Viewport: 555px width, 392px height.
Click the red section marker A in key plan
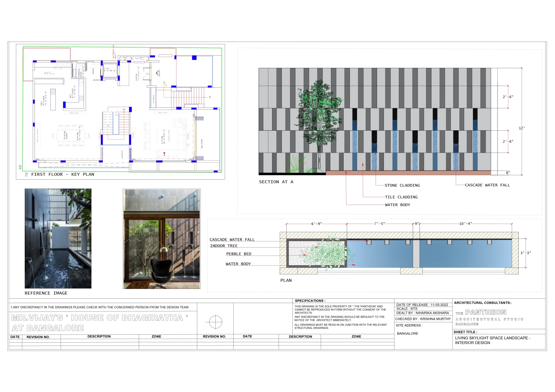164,154
